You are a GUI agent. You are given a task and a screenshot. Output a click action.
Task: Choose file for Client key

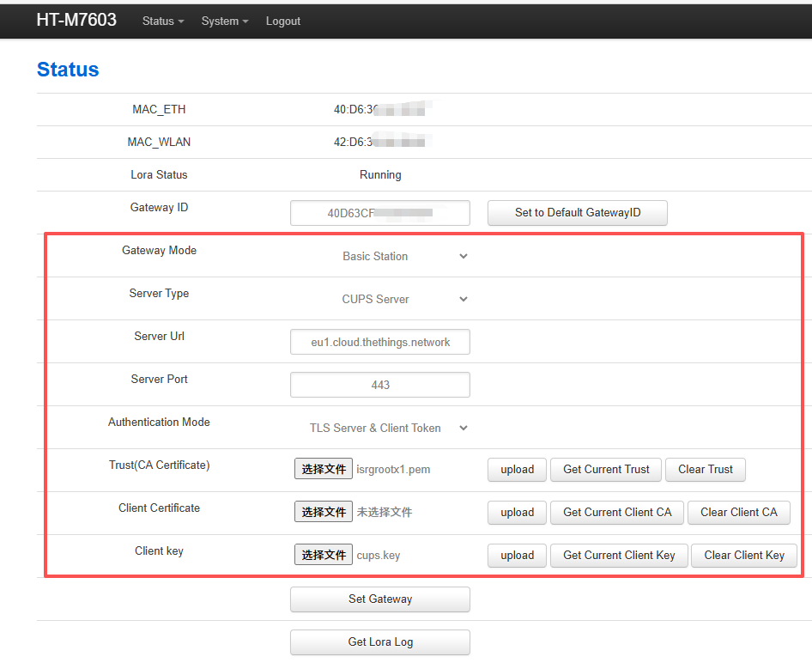coord(324,555)
